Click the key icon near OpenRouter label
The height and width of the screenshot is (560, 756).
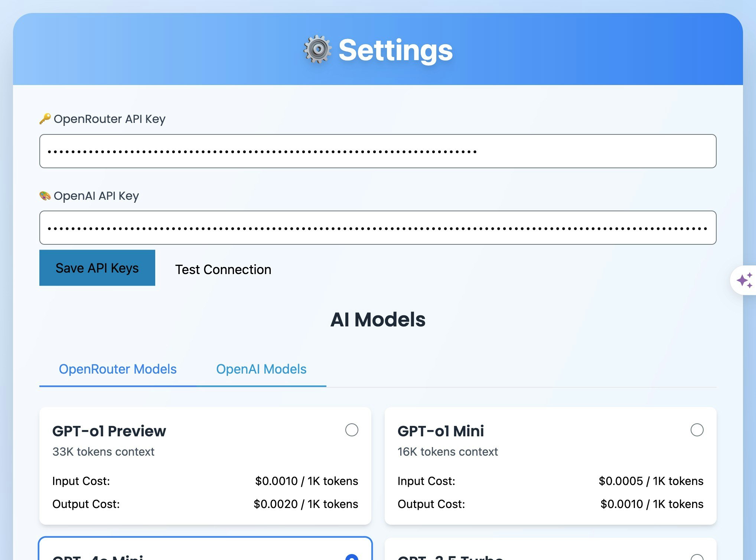45,119
